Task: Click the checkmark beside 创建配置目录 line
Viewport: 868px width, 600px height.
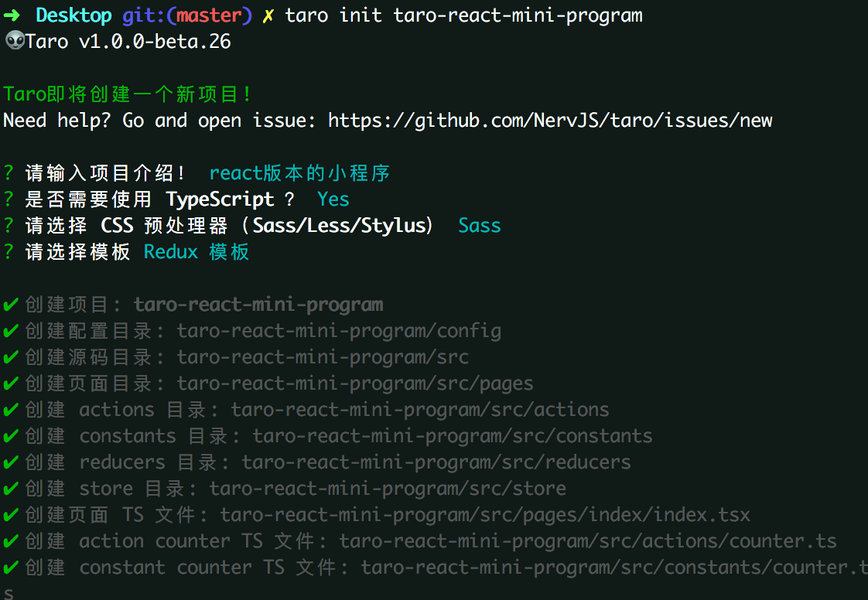Action: click(11, 331)
